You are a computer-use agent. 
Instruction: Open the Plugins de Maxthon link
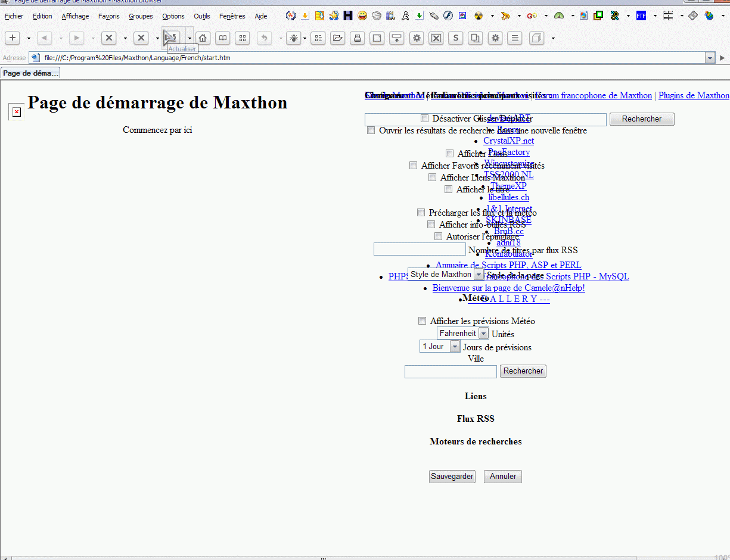pyautogui.click(x=694, y=95)
